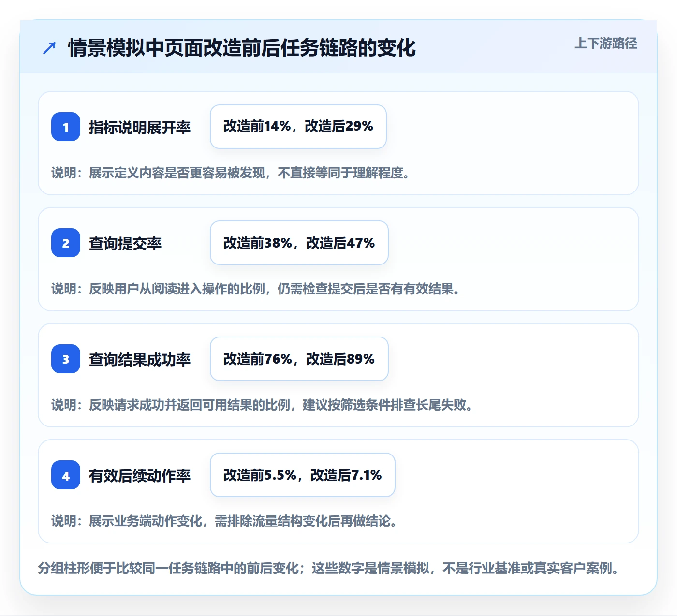Click the number 4 badge for 有效后续动作率

coord(66,475)
